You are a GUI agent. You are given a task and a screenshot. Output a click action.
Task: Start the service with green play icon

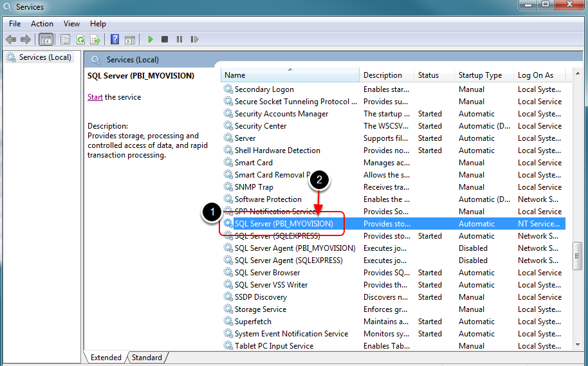[151, 39]
